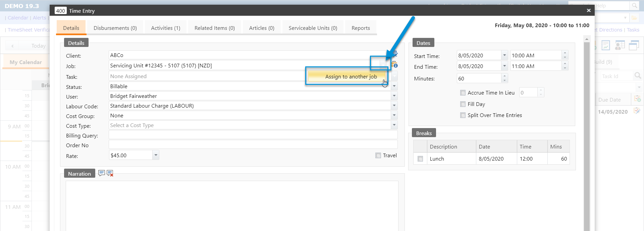Click the Minutes field showing 60
The image size is (644, 231).
pyautogui.click(x=479, y=78)
